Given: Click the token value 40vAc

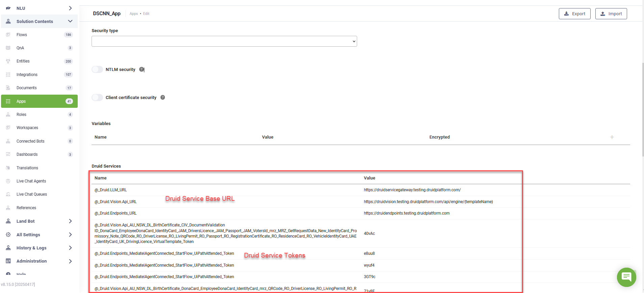Looking at the screenshot, I should click(369, 234).
